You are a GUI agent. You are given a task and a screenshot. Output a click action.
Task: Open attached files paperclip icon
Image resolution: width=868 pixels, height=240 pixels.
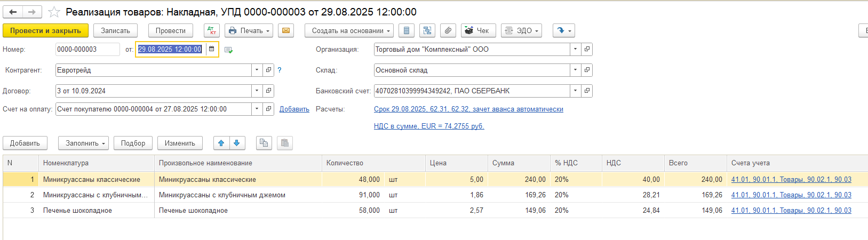point(448,30)
